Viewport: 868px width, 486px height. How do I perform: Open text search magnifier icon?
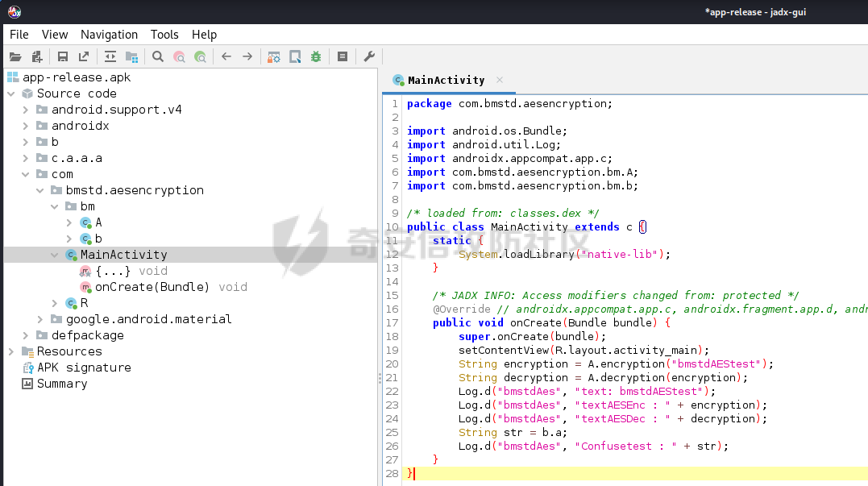click(158, 56)
